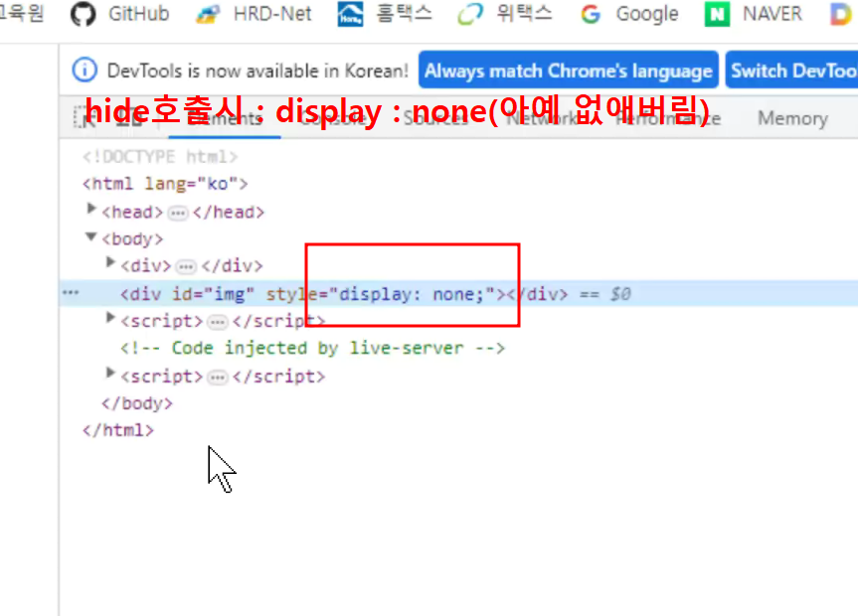The width and height of the screenshot is (858, 616).
Task: Click the ellipsis inside head element
Action: (x=178, y=213)
